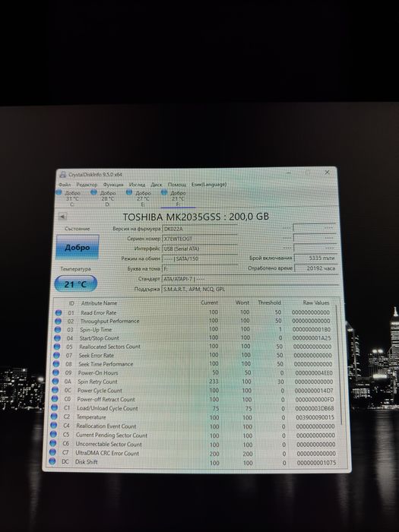Click the Raw Values column header
This screenshot has height=532, width=399.
point(316,302)
